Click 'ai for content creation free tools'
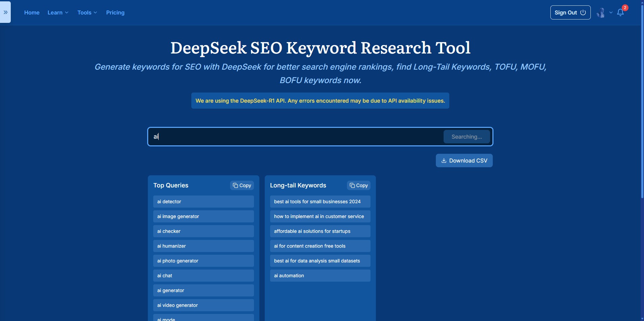The width and height of the screenshot is (644, 321). pos(320,246)
